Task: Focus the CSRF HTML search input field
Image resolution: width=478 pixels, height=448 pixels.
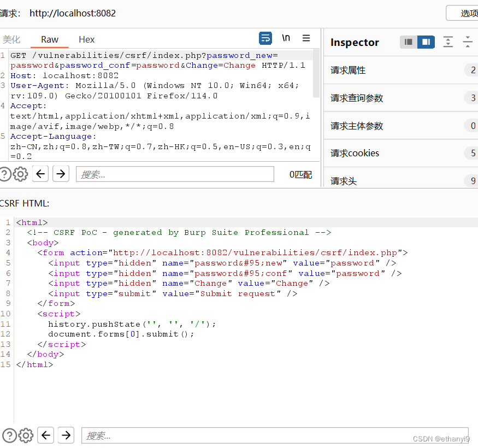Action: (x=275, y=435)
